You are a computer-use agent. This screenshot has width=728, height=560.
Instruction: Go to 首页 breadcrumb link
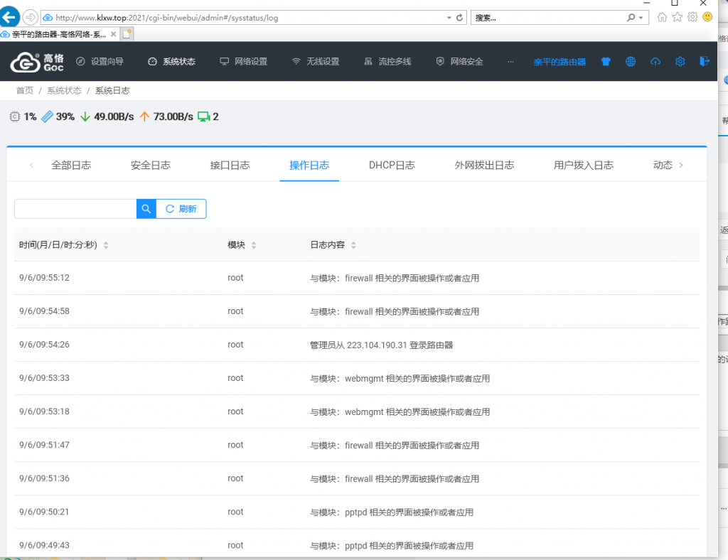point(25,90)
